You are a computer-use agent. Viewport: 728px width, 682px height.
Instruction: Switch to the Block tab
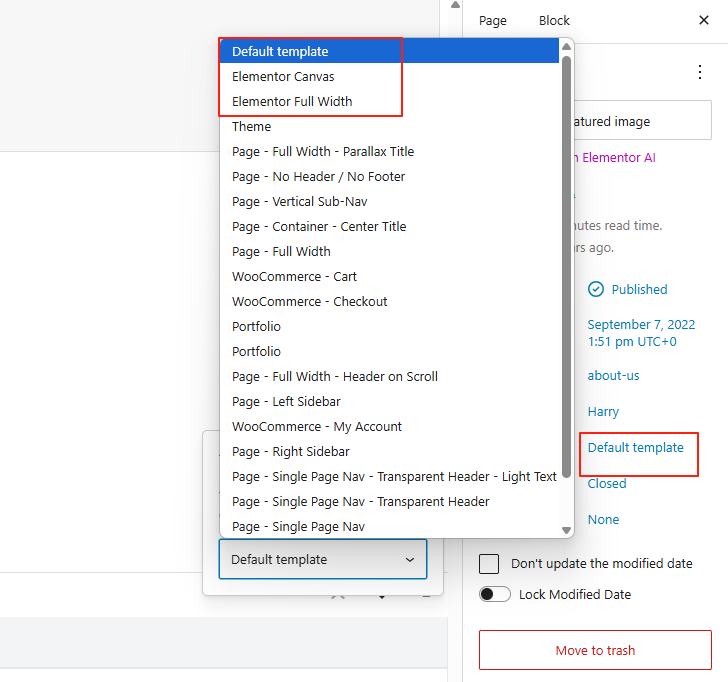tap(554, 20)
